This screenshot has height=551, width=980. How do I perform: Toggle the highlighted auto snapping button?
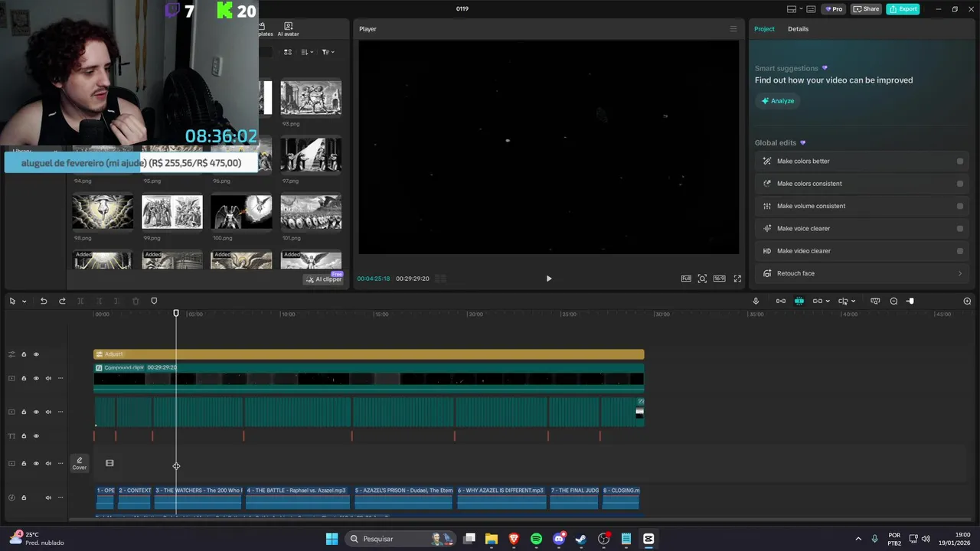[799, 301]
